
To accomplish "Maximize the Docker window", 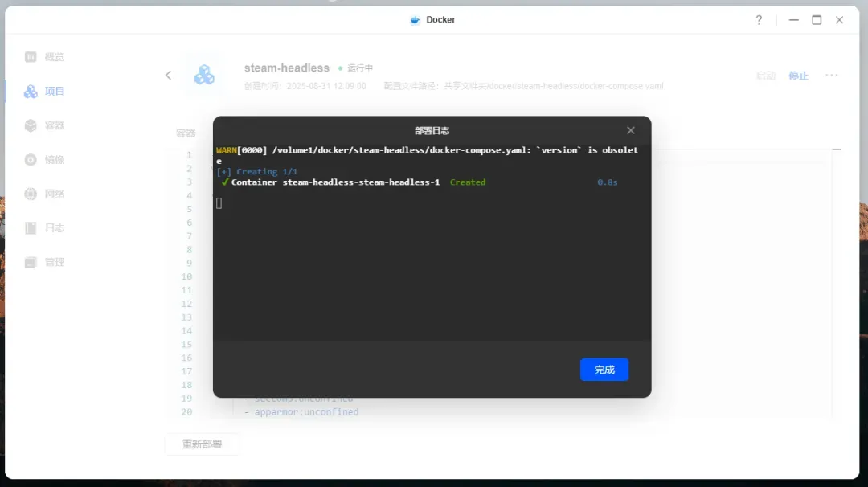I will [x=817, y=20].
